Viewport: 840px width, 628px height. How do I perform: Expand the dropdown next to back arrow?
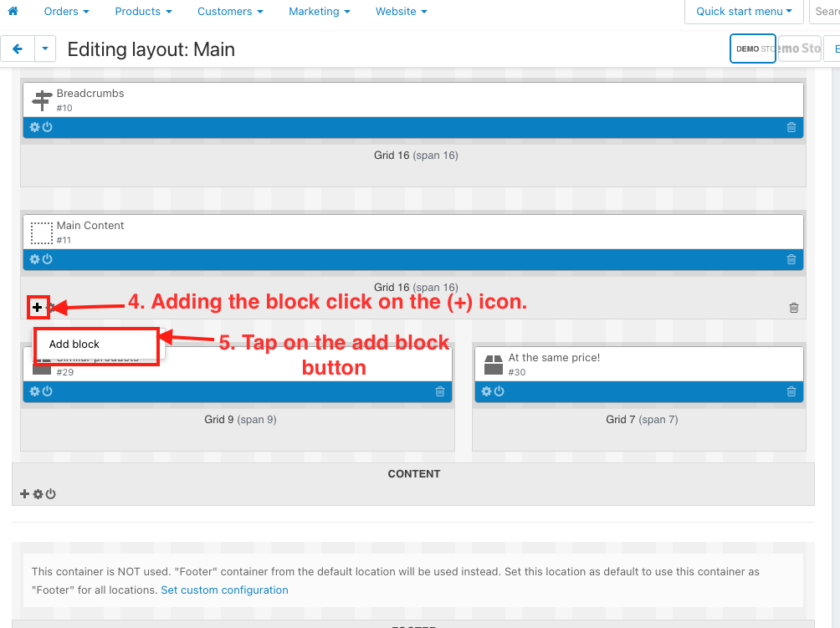tap(45, 49)
